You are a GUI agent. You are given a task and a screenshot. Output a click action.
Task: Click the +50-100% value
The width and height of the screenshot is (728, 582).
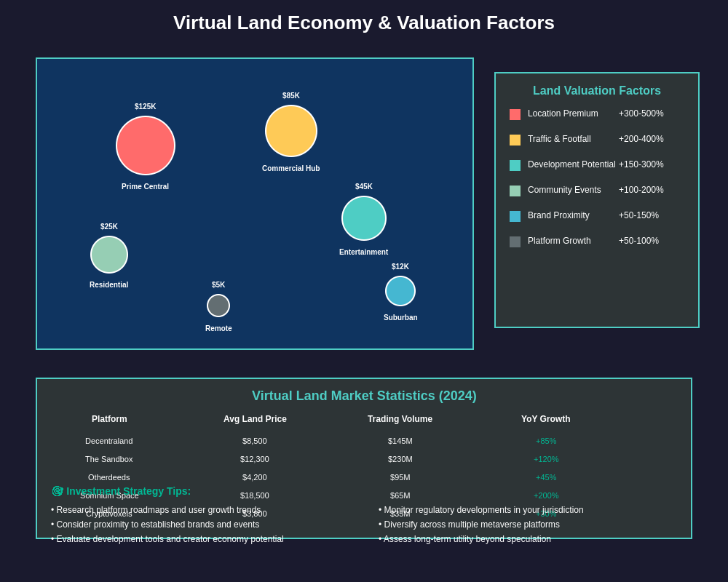pyautogui.click(x=639, y=241)
